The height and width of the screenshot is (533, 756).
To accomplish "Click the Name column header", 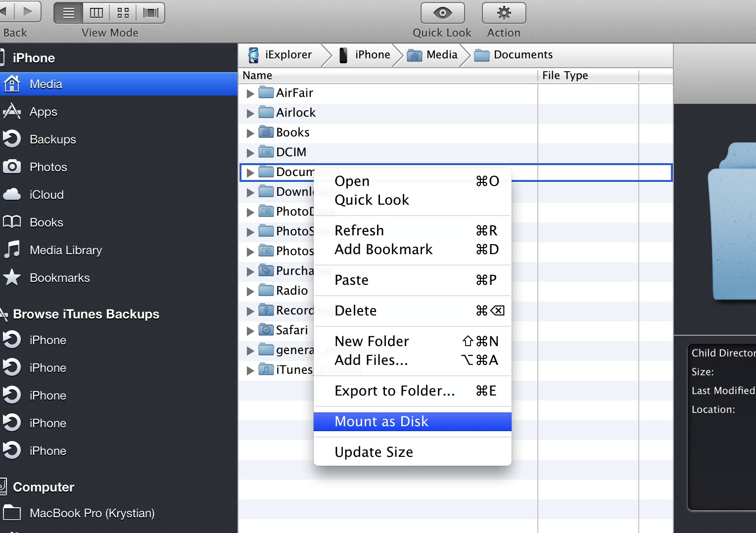I will coord(257,75).
